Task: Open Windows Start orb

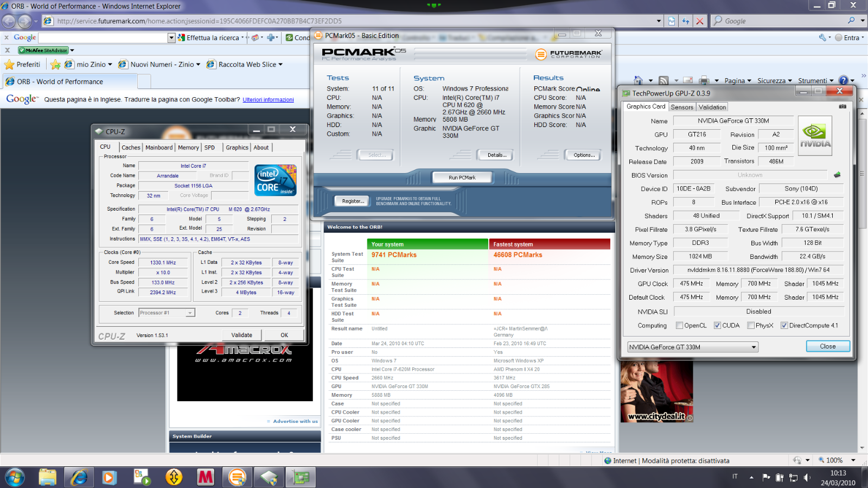Action: tap(15, 478)
